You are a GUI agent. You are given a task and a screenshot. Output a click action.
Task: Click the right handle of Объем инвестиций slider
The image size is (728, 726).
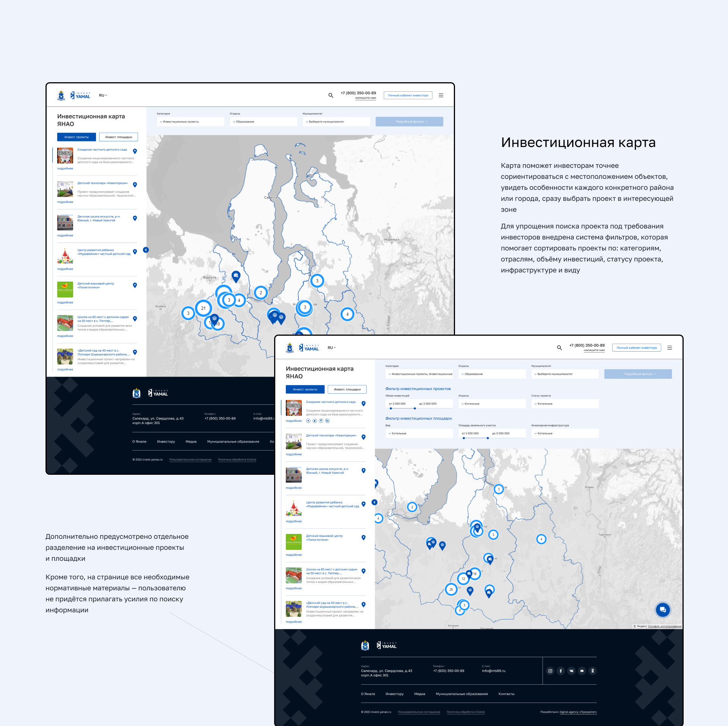point(415,408)
